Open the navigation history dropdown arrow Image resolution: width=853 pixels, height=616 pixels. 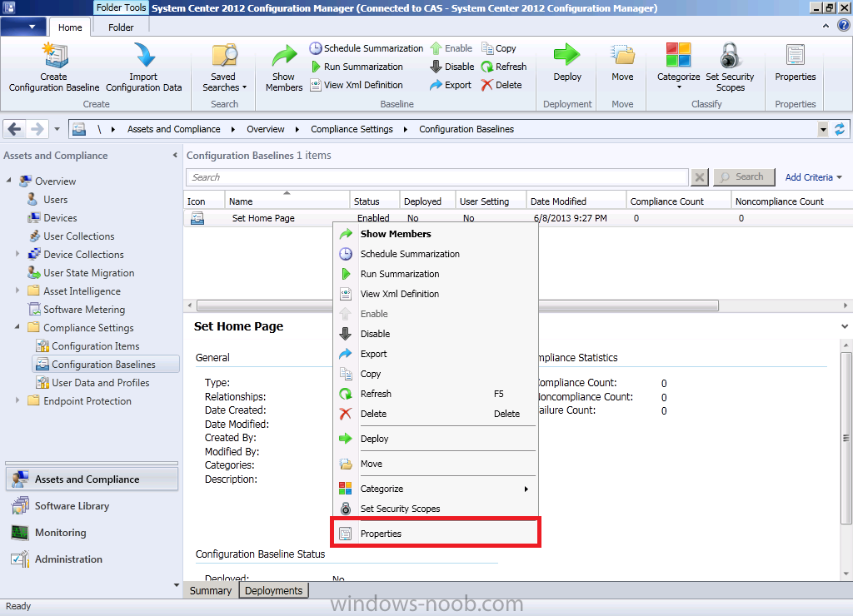57,129
